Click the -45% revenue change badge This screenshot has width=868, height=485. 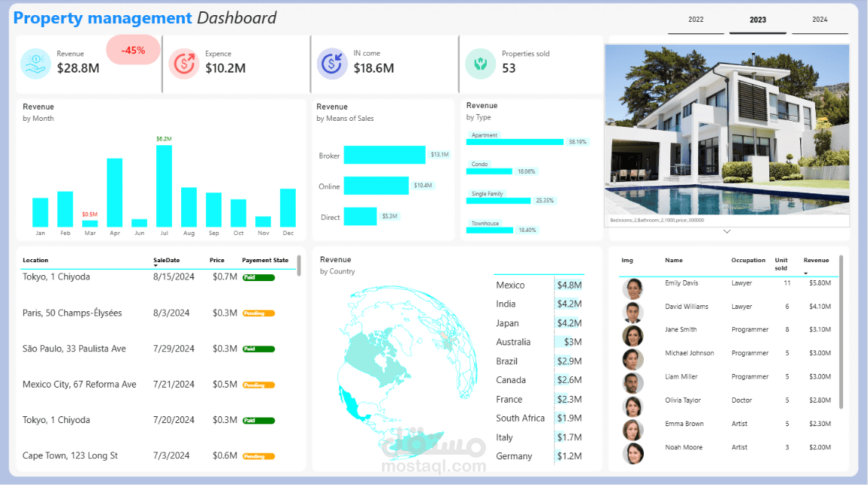point(133,50)
